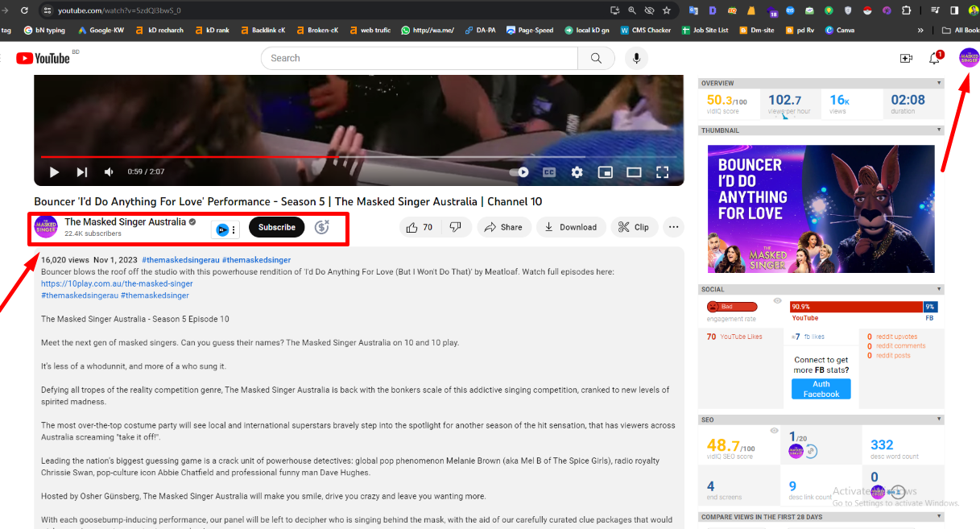The height and width of the screenshot is (529, 980).
Task: Collapse the Thumbnail panel section
Action: pyautogui.click(x=939, y=130)
